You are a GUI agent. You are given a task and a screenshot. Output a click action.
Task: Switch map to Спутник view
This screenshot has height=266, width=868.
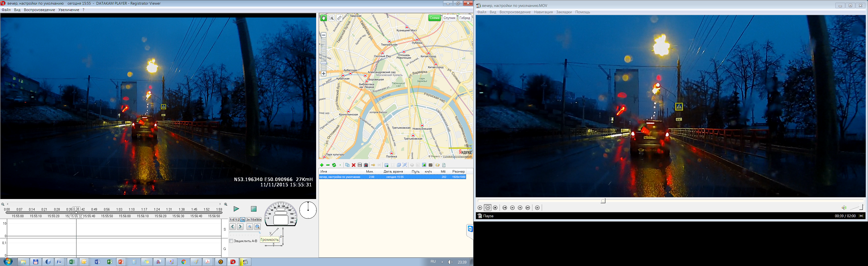point(449,18)
